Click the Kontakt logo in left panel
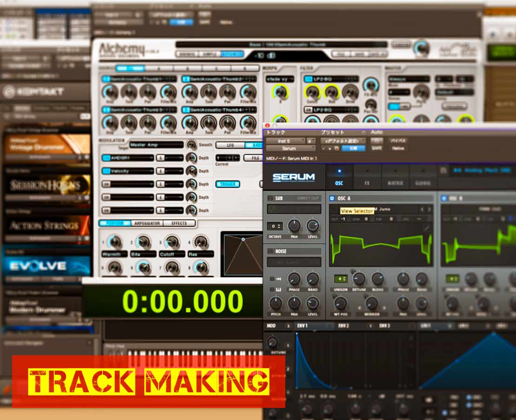The height and width of the screenshot is (420, 516). pyautogui.click(x=33, y=92)
